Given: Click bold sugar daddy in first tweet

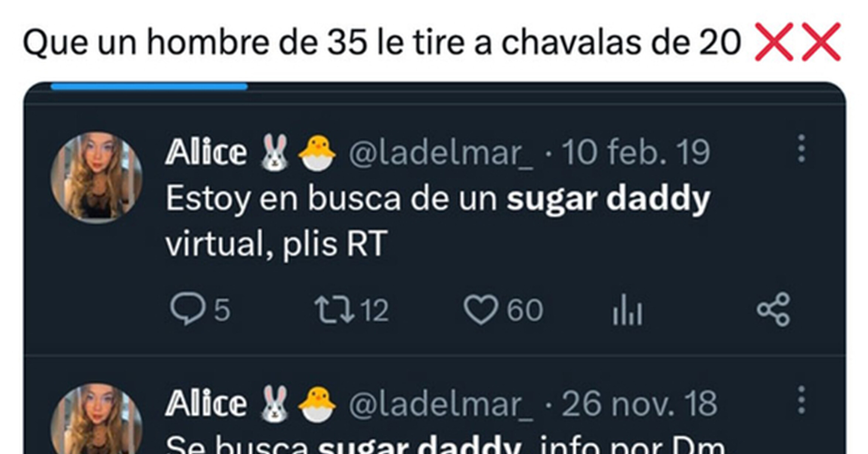Looking at the screenshot, I should [608, 199].
